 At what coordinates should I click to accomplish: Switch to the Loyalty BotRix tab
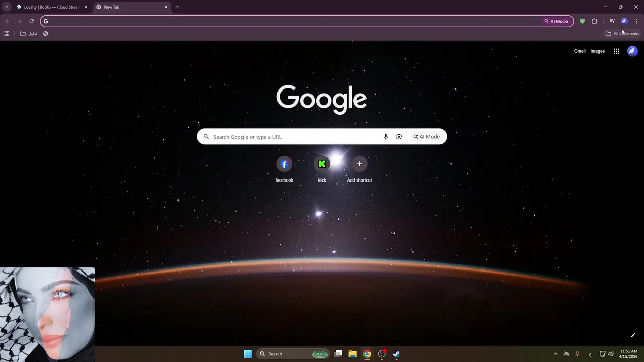coord(52,7)
